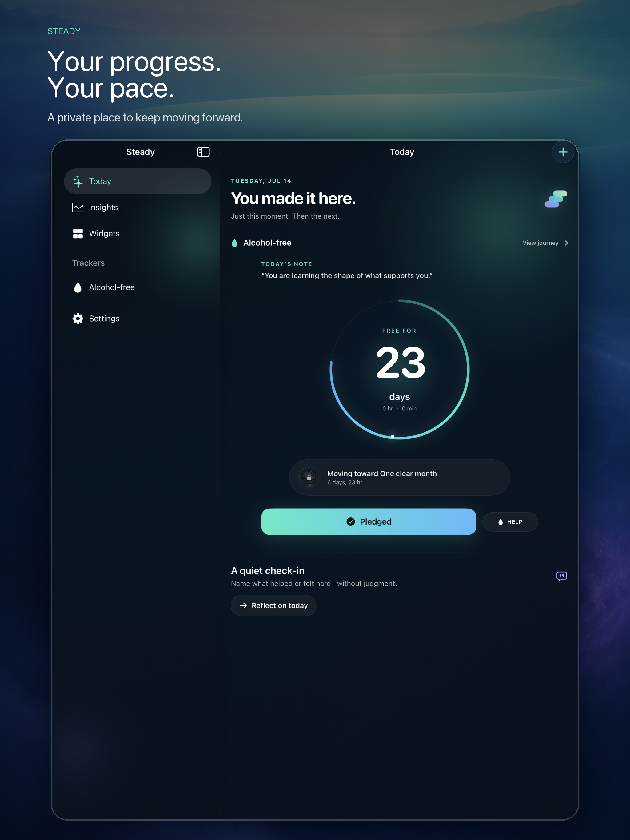Click the Alcohol-free droplet in sidebar
This screenshot has width=630, height=840.
(x=78, y=287)
